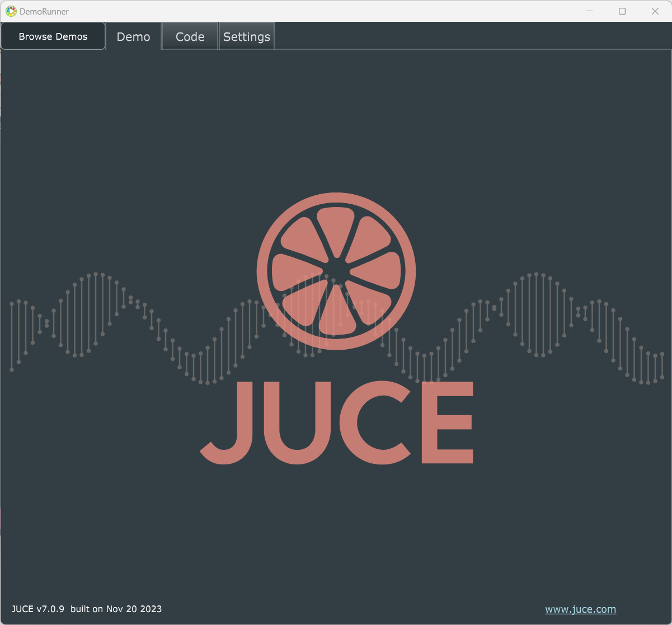The width and height of the screenshot is (672, 625).
Task: Visit the www.juce.com link
Action: click(581, 609)
